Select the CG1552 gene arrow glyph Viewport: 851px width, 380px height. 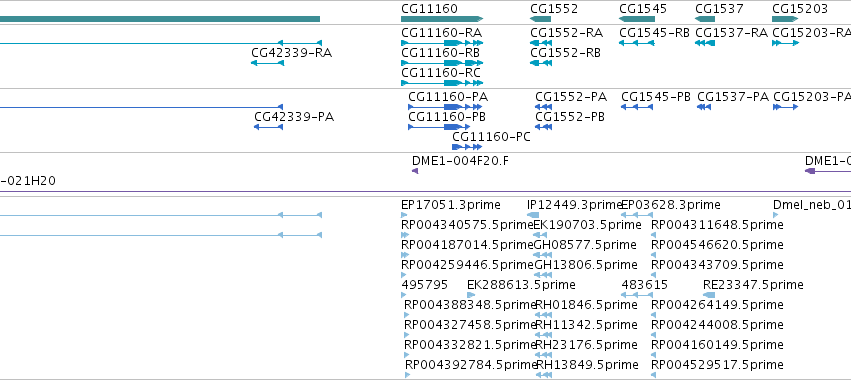[x=541, y=19]
